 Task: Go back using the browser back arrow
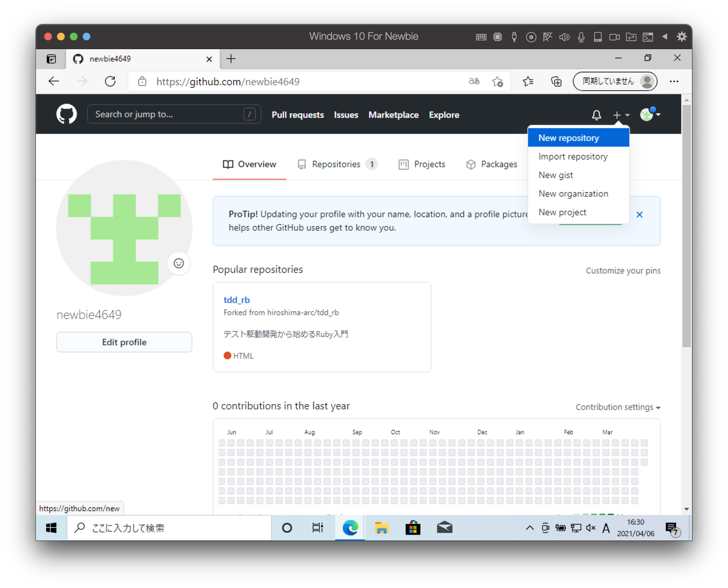(53, 81)
